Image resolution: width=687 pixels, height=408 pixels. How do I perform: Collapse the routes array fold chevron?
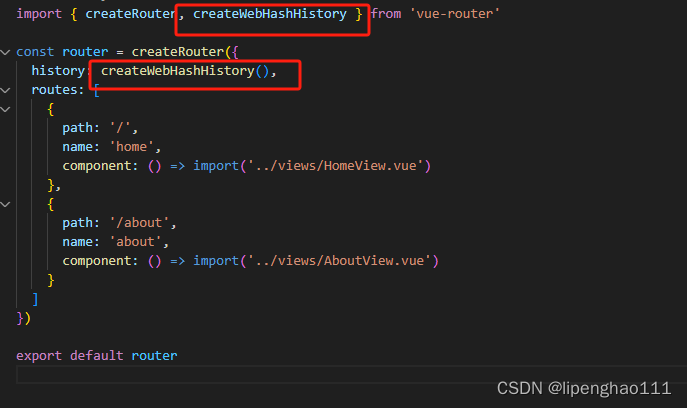coord(5,90)
